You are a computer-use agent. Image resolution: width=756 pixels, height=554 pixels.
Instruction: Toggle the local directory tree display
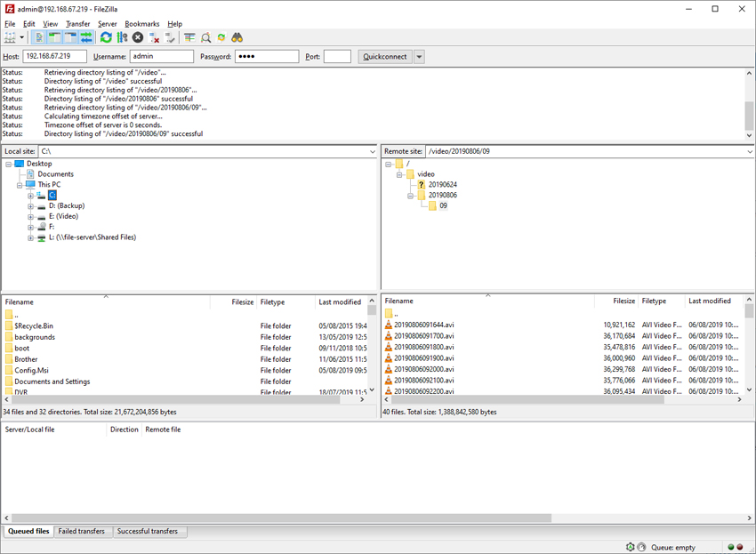click(x=54, y=37)
